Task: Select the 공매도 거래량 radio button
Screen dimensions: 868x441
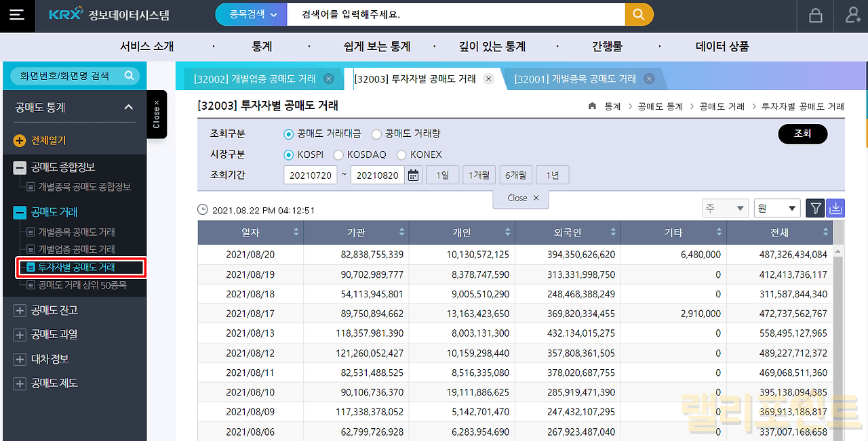Action: click(x=376, y=134)
